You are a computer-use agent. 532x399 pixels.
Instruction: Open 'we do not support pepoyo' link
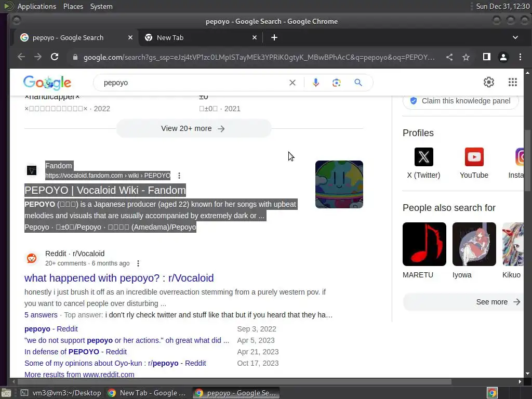[127, 340]
